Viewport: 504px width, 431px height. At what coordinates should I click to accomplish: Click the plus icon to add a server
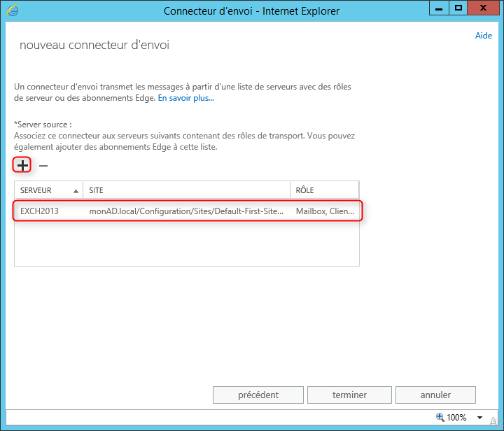[x=22, y=165]
